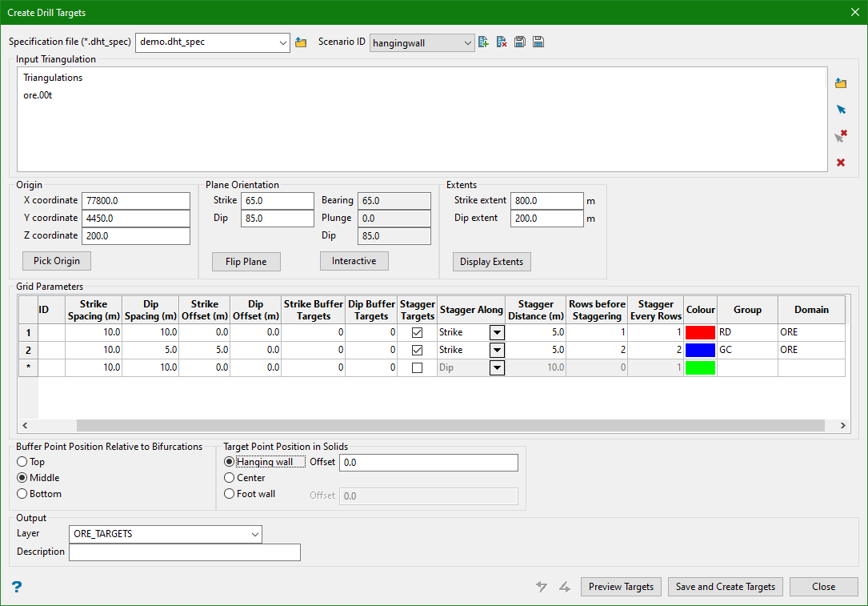Click the Display Extents button
The image size is (868, 606).
coord(491,262)
